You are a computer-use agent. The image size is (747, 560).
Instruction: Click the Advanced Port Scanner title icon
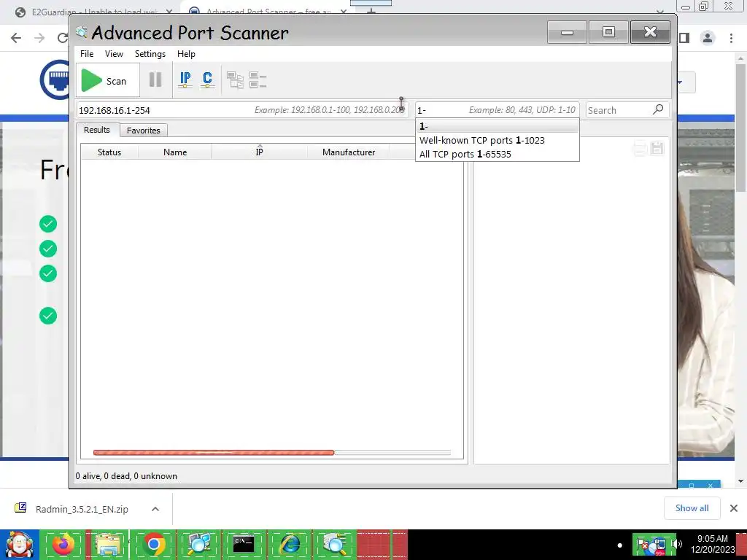82,32
